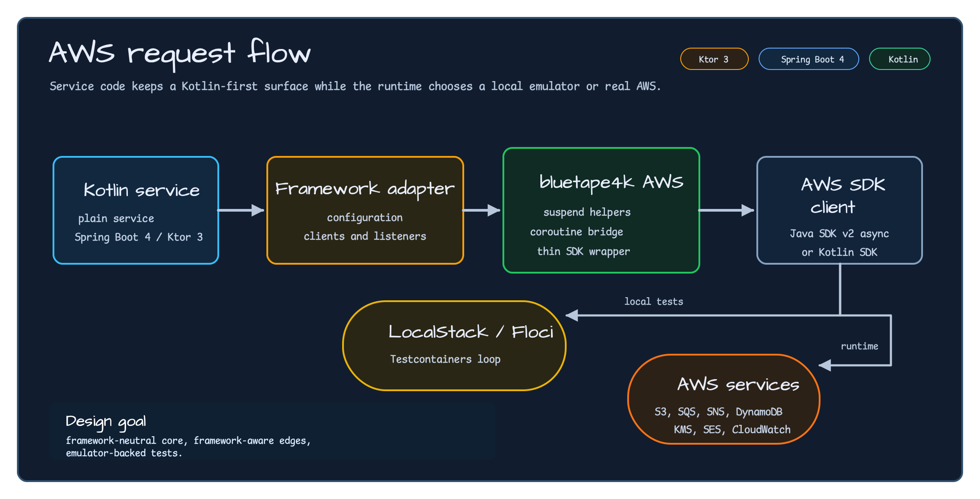
Task: Select the Framework adapter box
Action: (x=365, y=210)
